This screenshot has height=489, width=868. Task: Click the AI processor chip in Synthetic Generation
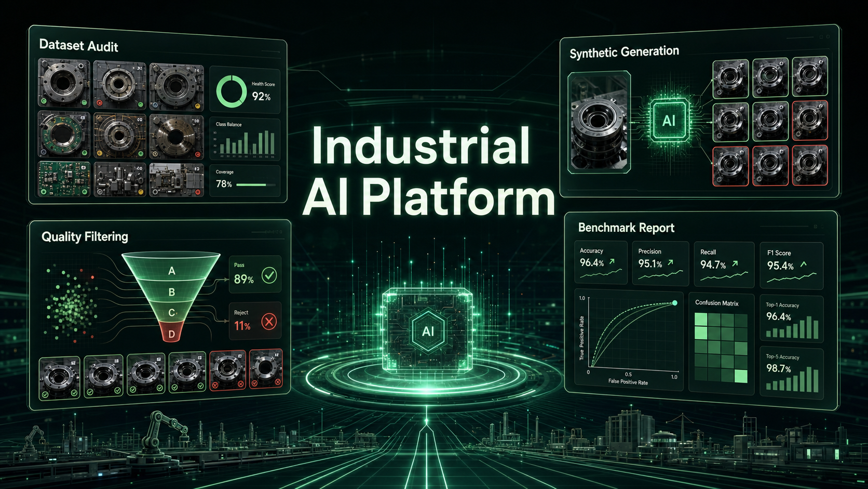669,121
